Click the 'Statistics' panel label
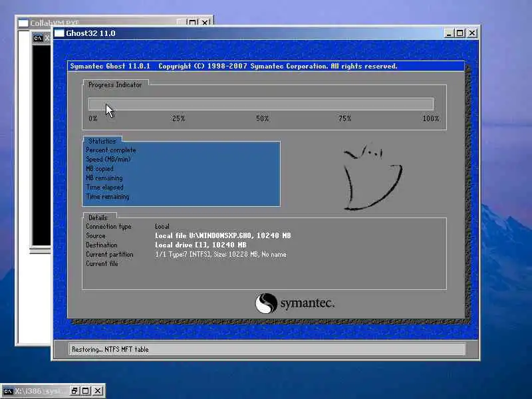The image size is (532, 399). [102, 141]
